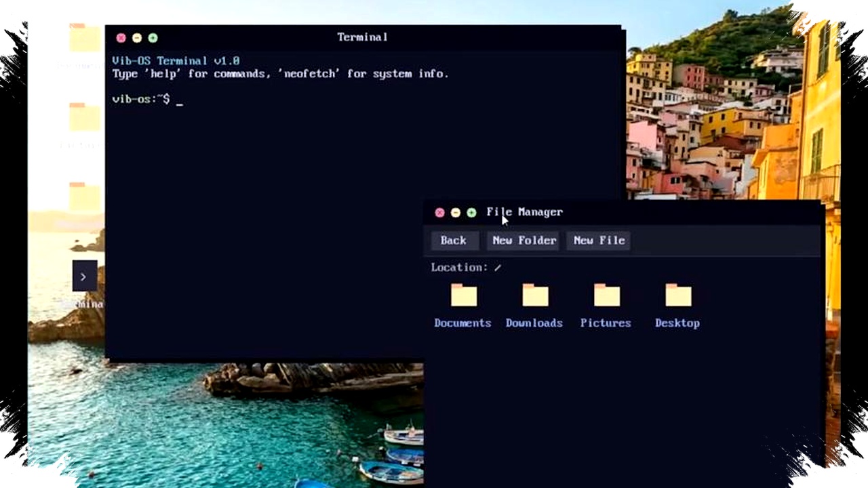Launch the Terminal desktop shortcut icon

point(85,277)
